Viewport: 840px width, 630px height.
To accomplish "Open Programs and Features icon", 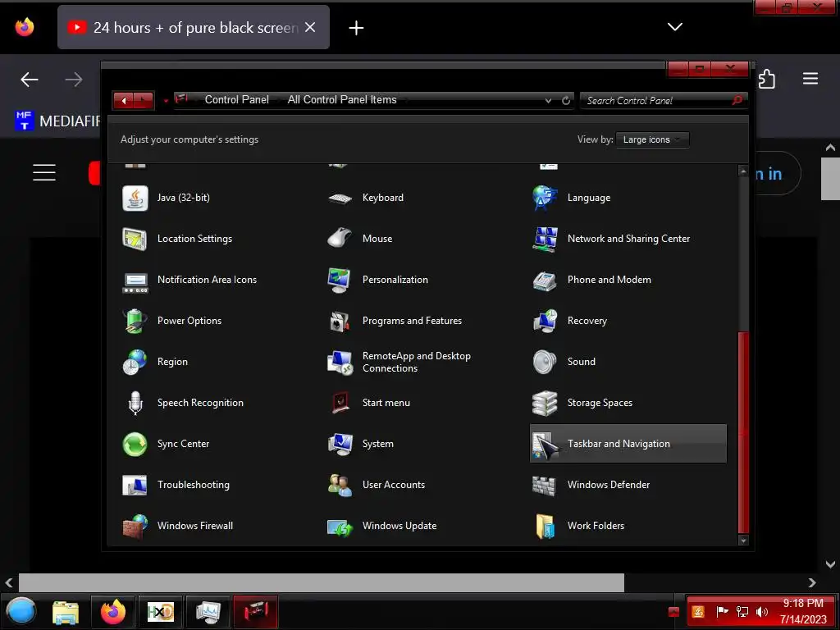I will click(340, 321).
